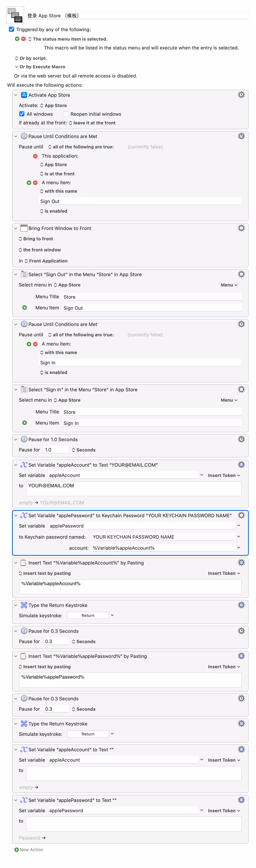
Task: Open dropdown beside Keychain password name field
Action: point(238,537)
